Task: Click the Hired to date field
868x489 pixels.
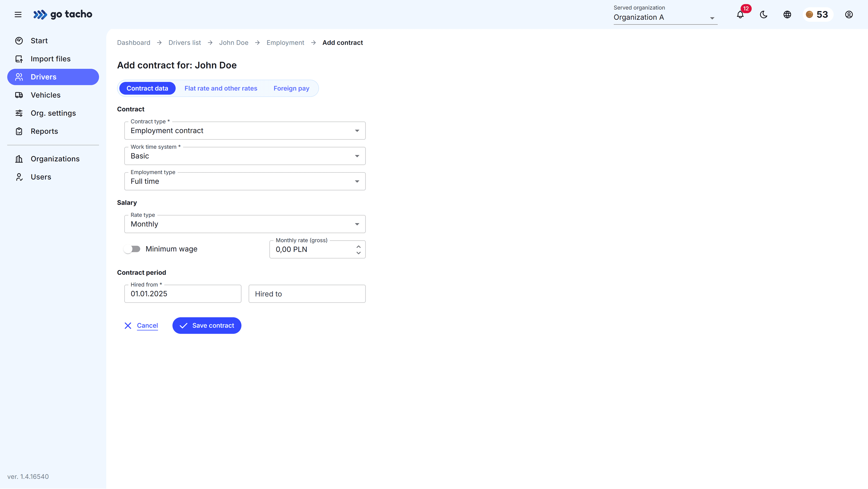Action: click(x=307, y=294)
